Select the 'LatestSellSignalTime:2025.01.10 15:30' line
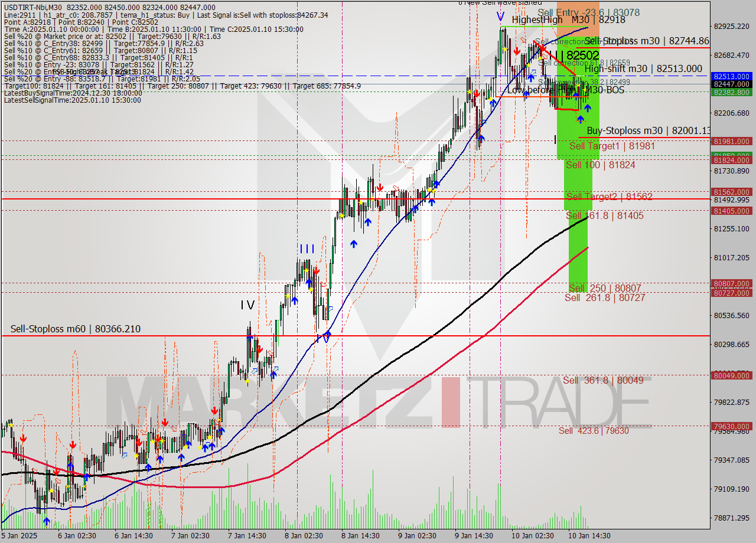This screenshot has width=756, height=543. (72, 100)
